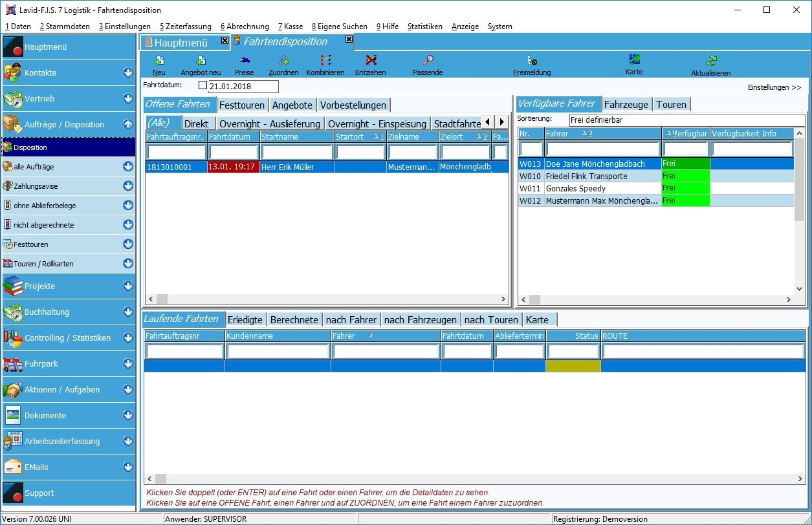The height and width of the screenshot is (525, 812).
Task: Open ohne Ablieferbelege in sidebar
Action: coord(69,206)
